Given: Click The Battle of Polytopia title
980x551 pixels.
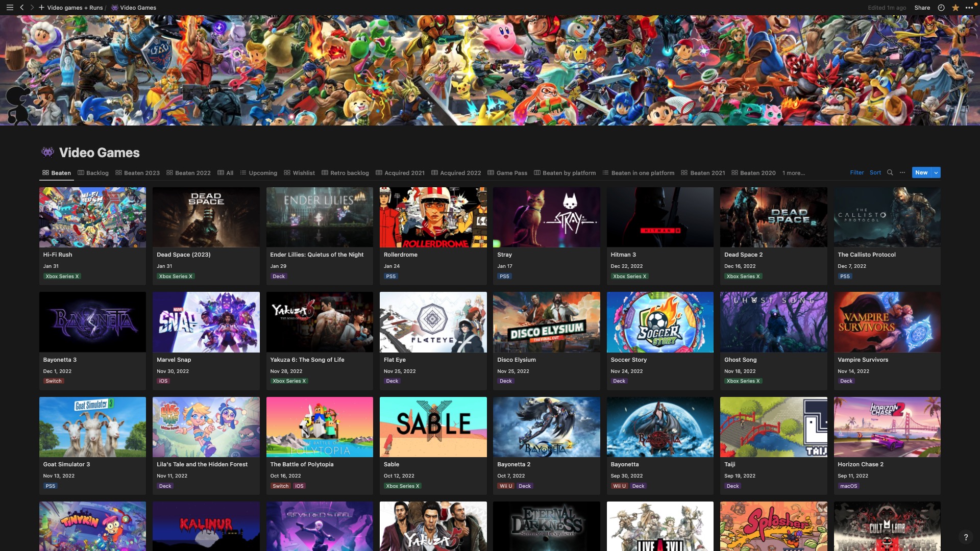Looking at the screenshot, I should click(302, 464).
